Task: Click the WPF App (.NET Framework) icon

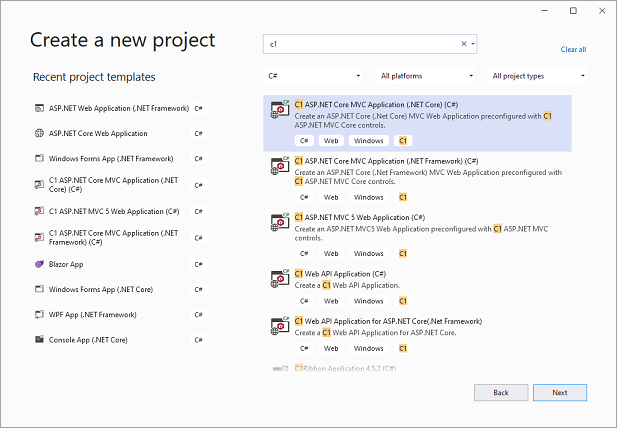Action: (40, 314)
